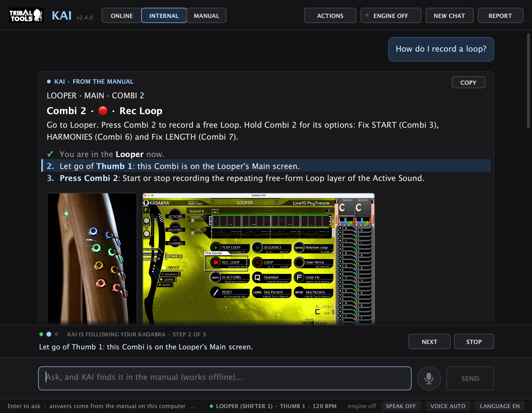Viewport: 532px width, 413px height.
Task: Select the INTERNAL mode tab
Action: point(164,15)
